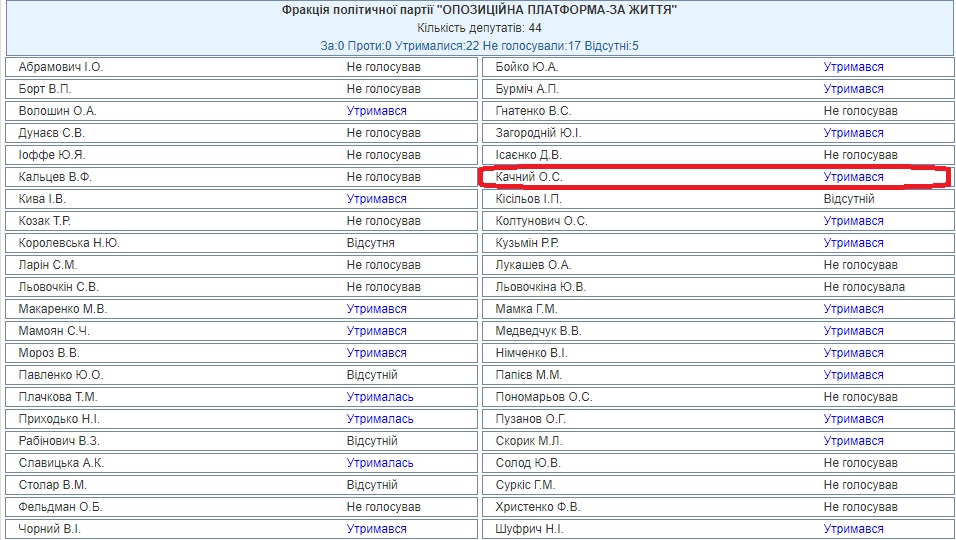
Task: Click name 'Льовочкін С.В.'
Action: click(59, 286)
